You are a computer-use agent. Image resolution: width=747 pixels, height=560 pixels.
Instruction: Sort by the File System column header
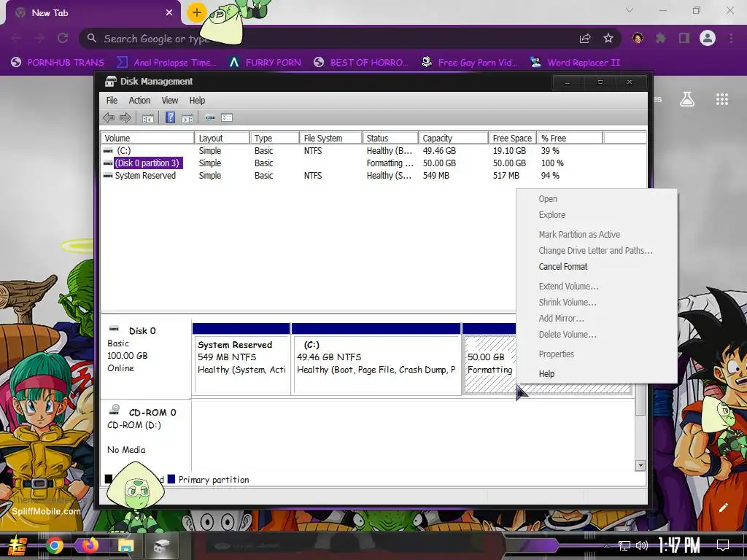click(x=330, y=138)
